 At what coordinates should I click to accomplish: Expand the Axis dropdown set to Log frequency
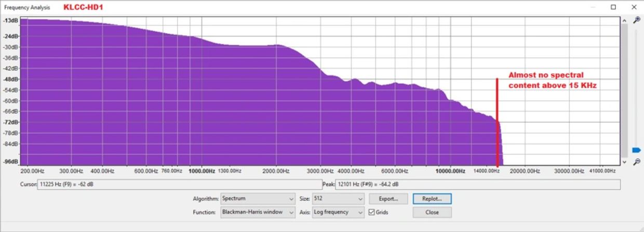click(338, 212)
